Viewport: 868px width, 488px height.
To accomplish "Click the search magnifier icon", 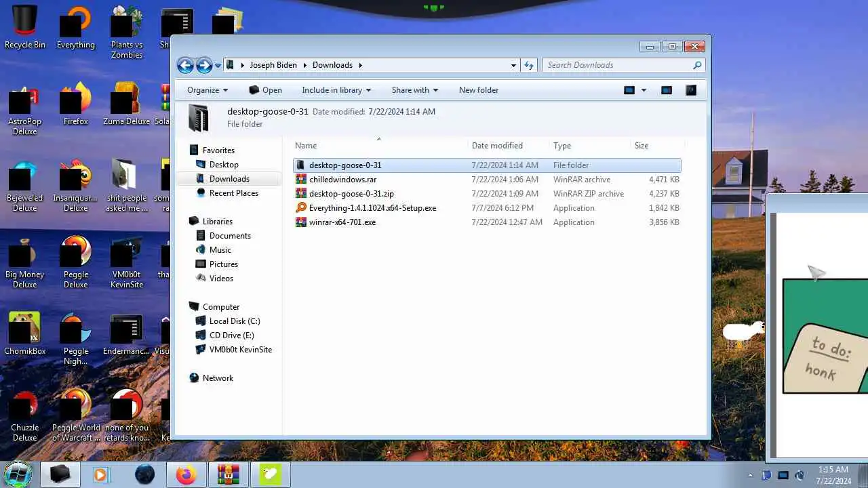I will (697, 65).
